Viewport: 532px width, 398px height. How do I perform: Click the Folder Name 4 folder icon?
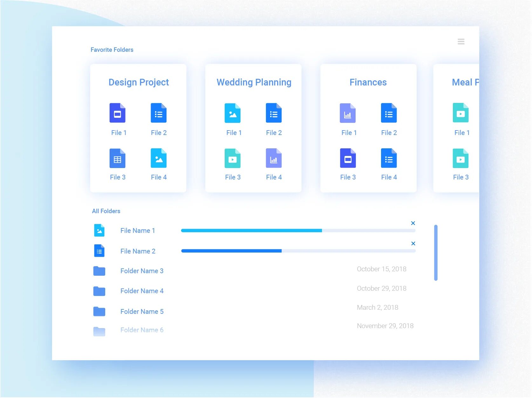(99, 291)
